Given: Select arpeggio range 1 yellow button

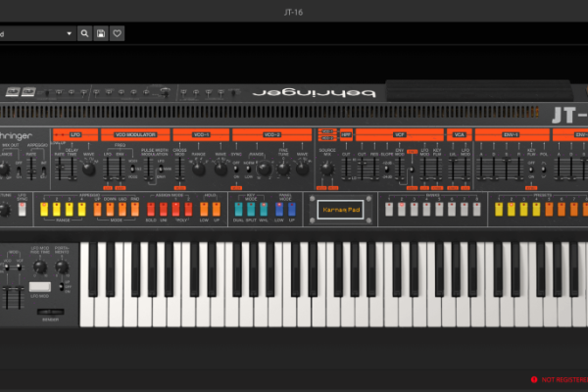Looking at the screenshot, I should pos(44,210).
